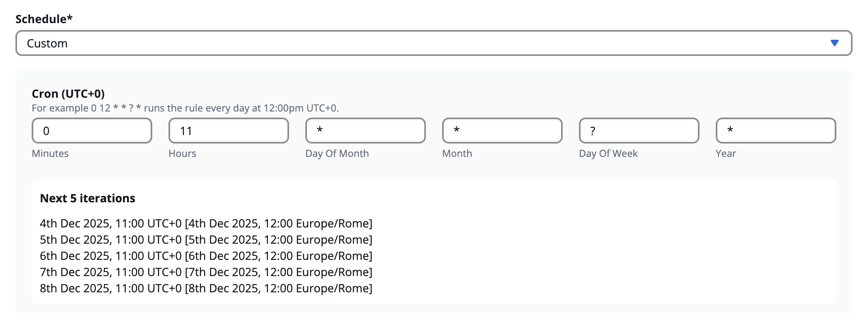The height and width of the screenshot is (313, 868).
Task: Select the 4th Dec 2025 iteration line
Action: point(206,223)
